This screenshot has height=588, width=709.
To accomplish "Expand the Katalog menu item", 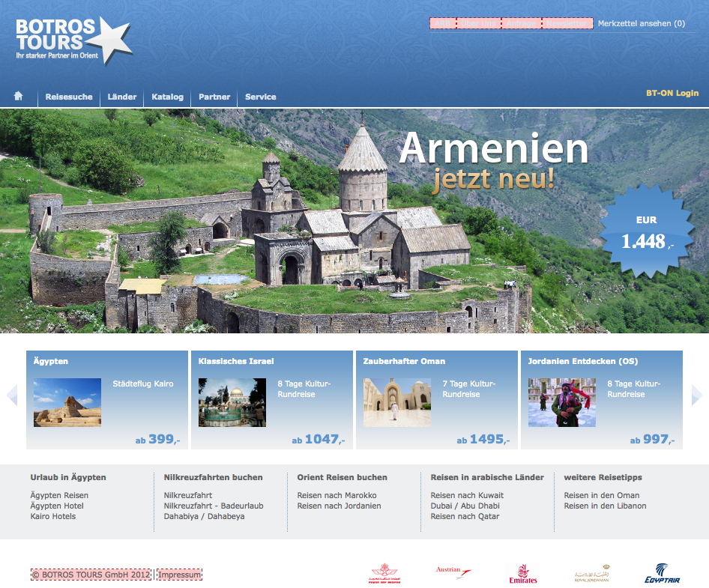I will point(167,97).
